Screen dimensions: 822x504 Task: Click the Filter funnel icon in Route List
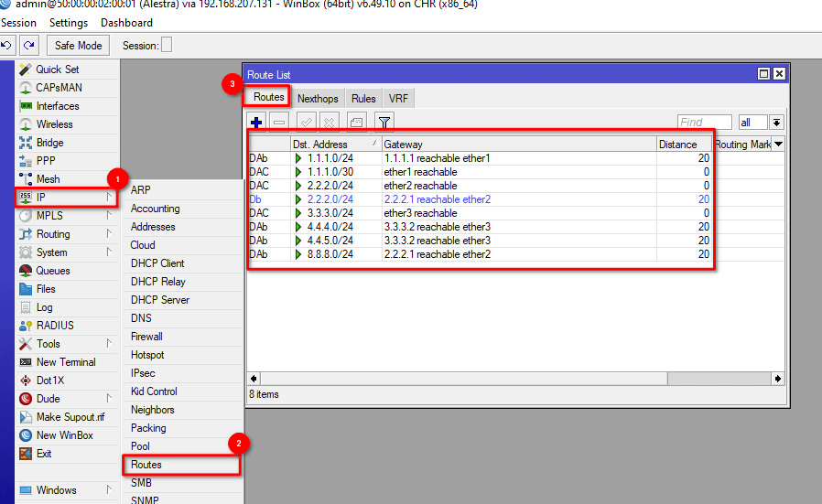pos(384,122)
